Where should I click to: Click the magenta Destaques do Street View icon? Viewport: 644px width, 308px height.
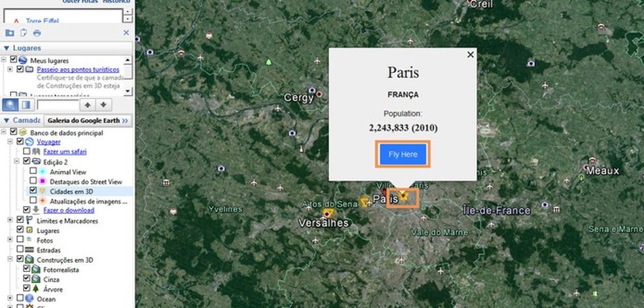[43, 181]
